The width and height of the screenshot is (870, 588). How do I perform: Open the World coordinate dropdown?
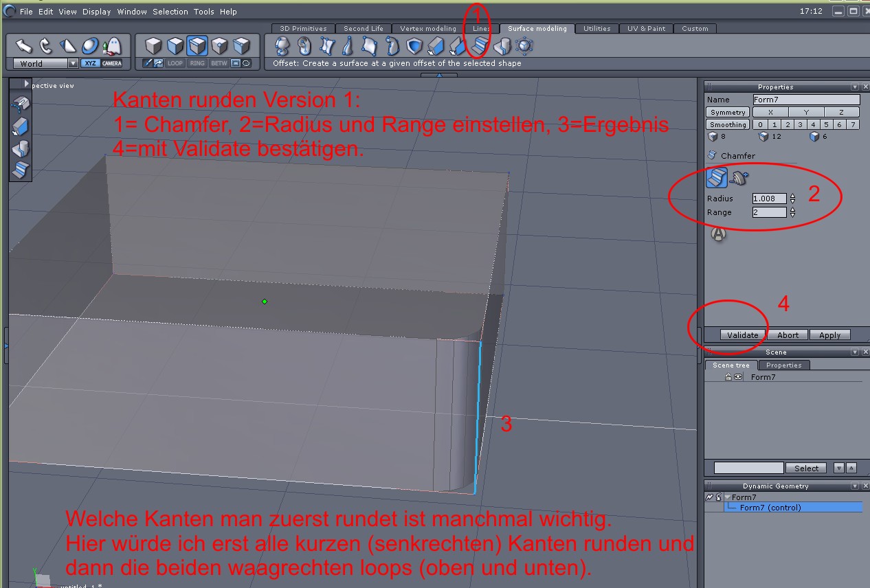tap(45, 63)
